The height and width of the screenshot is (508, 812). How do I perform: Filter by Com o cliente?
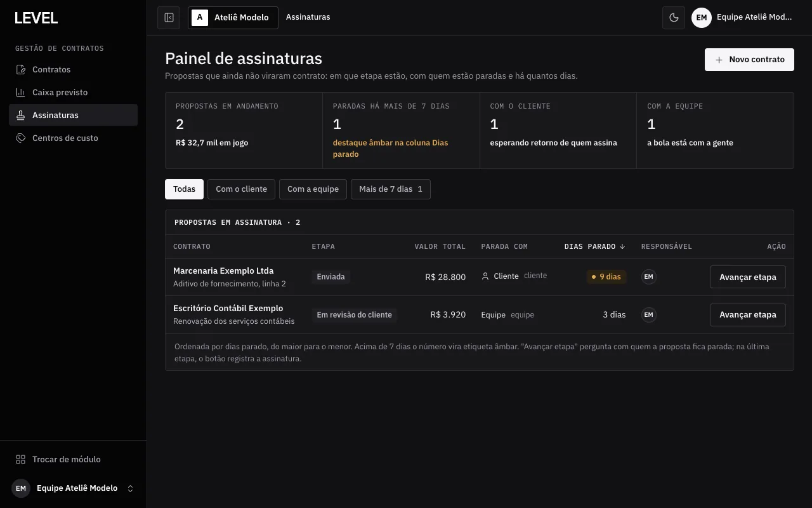pos(241,189)
